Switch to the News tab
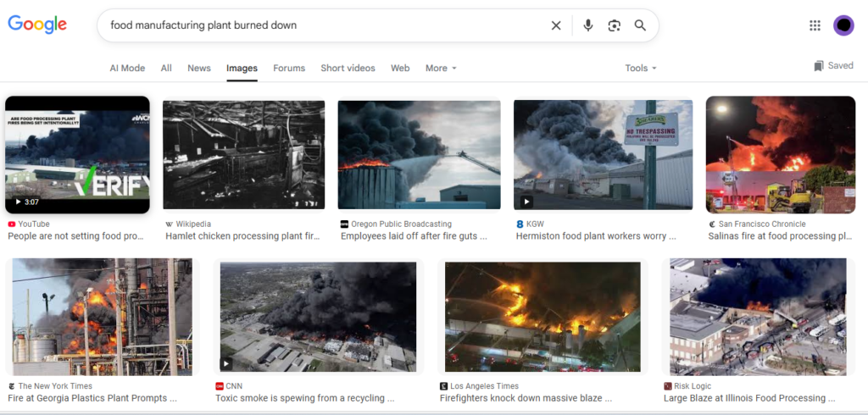 tap(199, 69)
